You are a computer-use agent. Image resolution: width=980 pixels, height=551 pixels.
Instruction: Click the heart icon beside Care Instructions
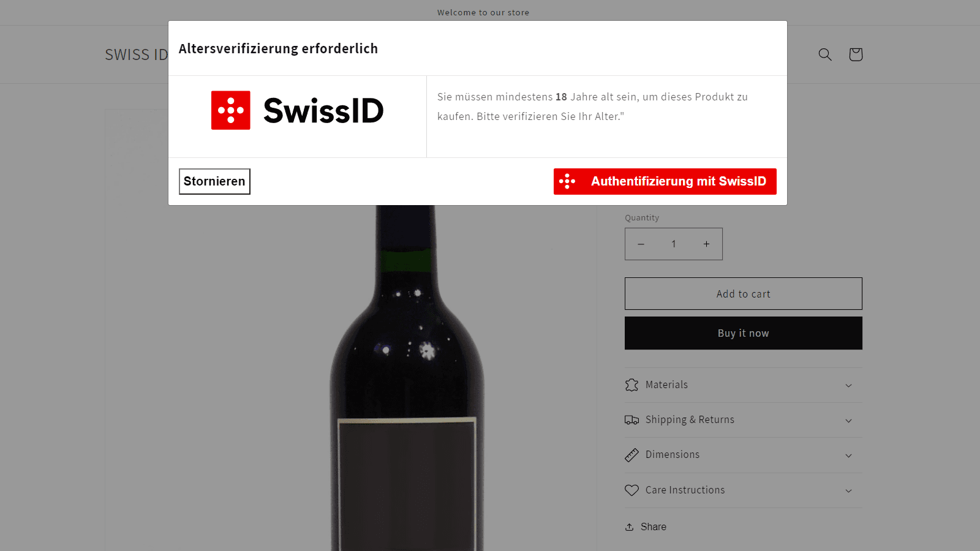pos(631,490)
